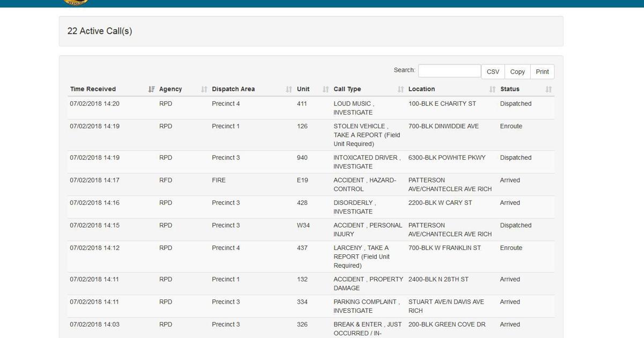
Task: Export the table with the CSV button
Action: coord(493,72)
